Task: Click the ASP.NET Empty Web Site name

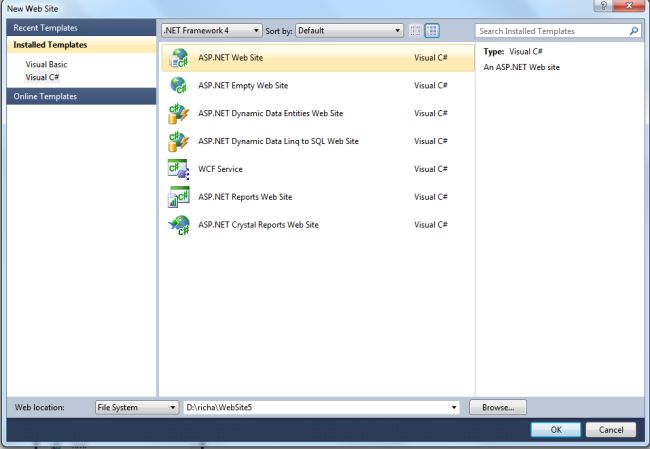Action: pos(243,85)
